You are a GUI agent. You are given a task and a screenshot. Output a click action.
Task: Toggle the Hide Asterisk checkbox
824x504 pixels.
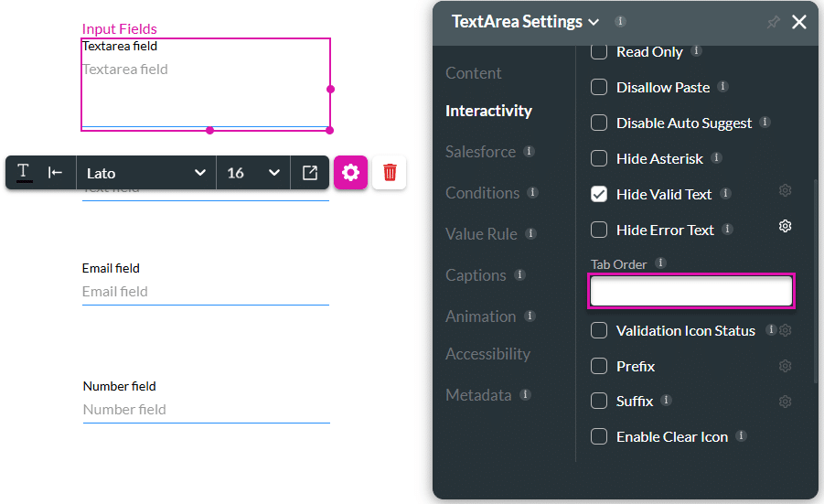coord(599,158)
